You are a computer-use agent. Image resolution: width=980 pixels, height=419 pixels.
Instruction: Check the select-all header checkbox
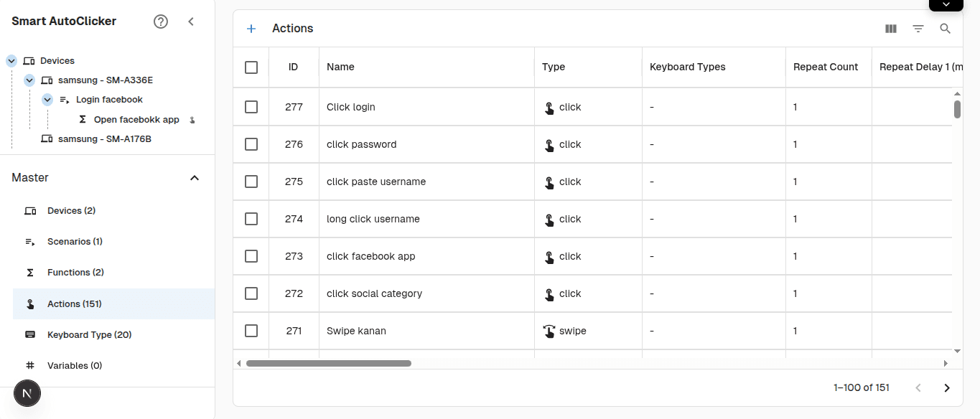click(x=251, y=67)
